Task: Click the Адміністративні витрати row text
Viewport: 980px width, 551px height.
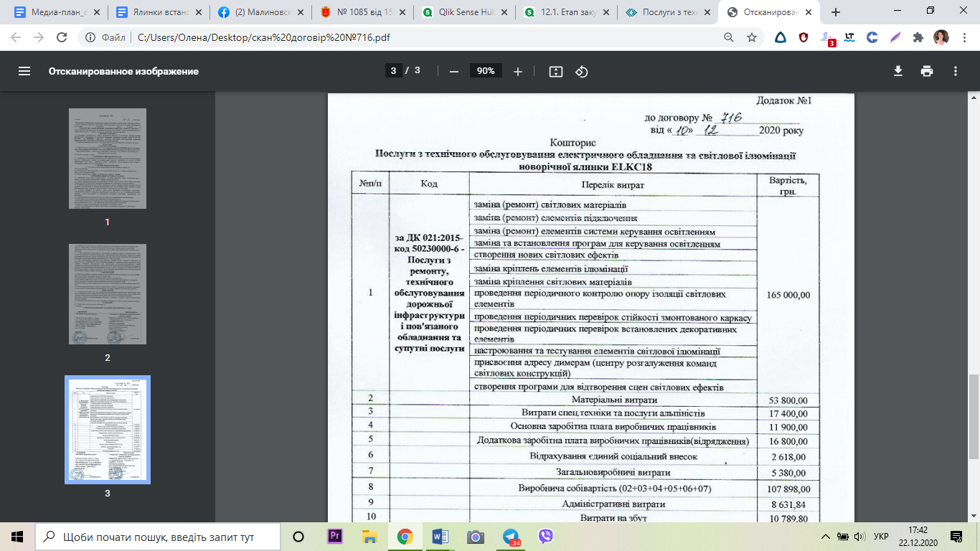Action: [614, 504]
